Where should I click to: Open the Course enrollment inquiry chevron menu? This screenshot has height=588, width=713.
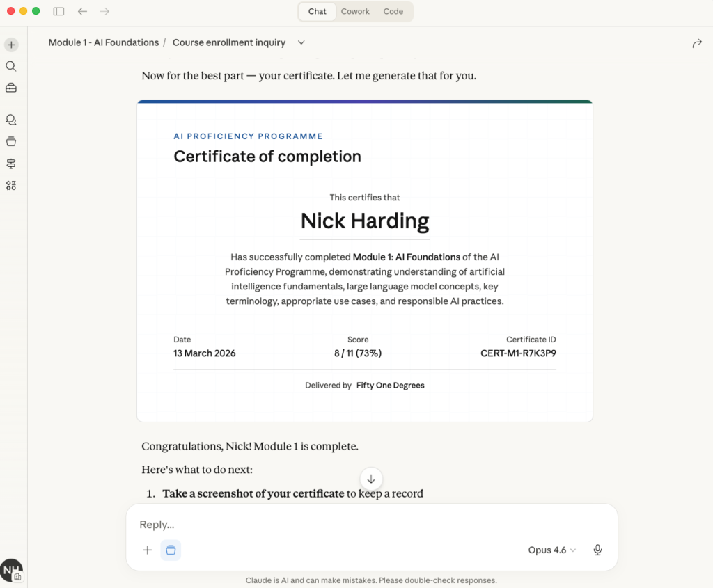301,42
